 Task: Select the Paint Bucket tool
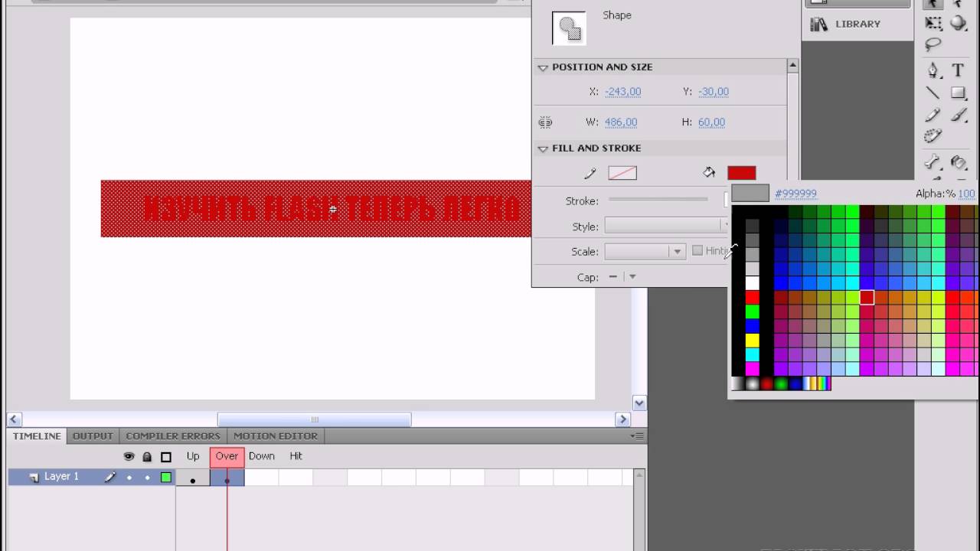click(x=959, y=162)
